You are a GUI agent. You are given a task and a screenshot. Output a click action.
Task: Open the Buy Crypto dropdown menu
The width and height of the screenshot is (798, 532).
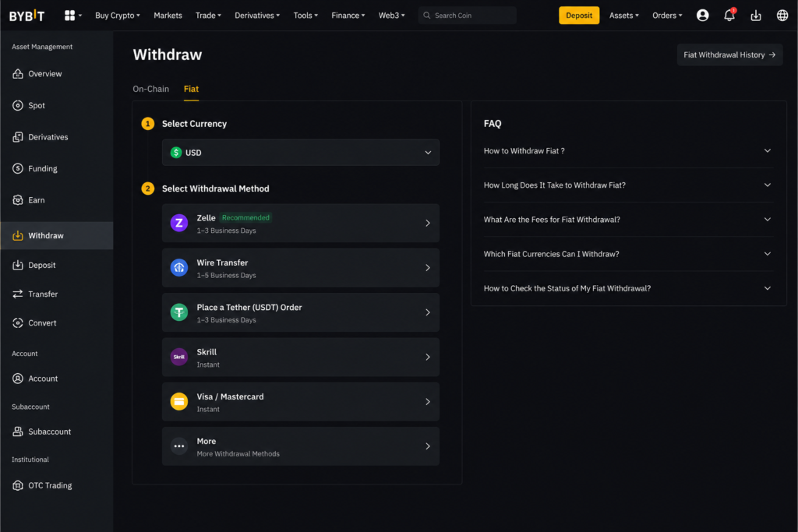click(118, 16)
